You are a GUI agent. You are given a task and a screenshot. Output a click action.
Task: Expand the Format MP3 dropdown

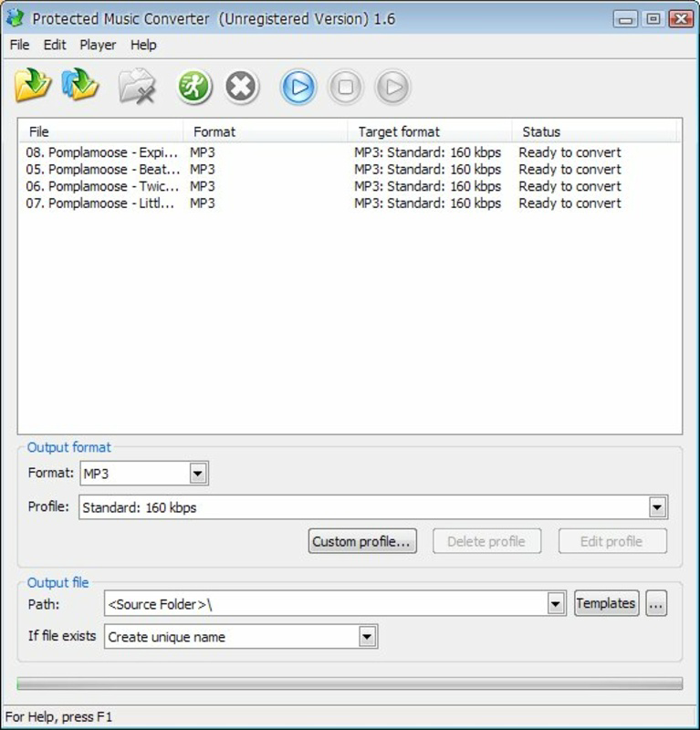[198, 474]
